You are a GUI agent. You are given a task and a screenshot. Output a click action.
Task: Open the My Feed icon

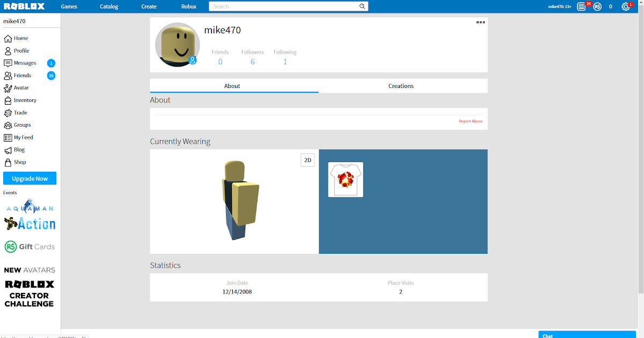(x=8, y=137)
